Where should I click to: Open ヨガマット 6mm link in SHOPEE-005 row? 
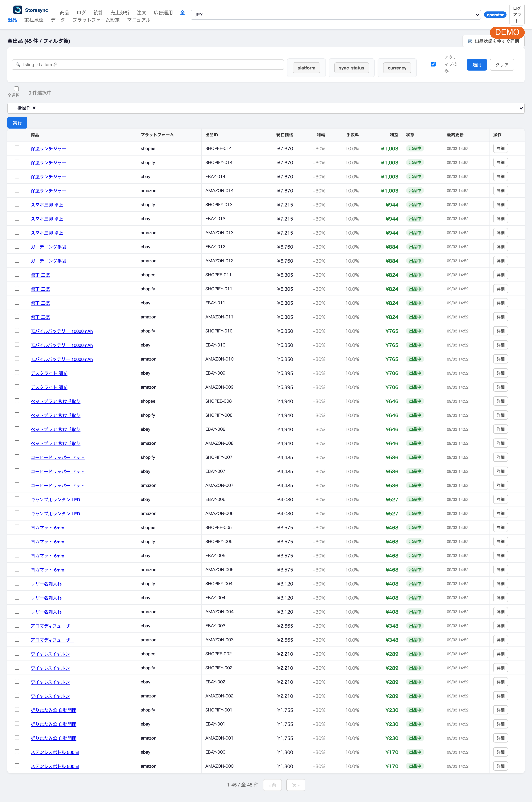[47, 528]
